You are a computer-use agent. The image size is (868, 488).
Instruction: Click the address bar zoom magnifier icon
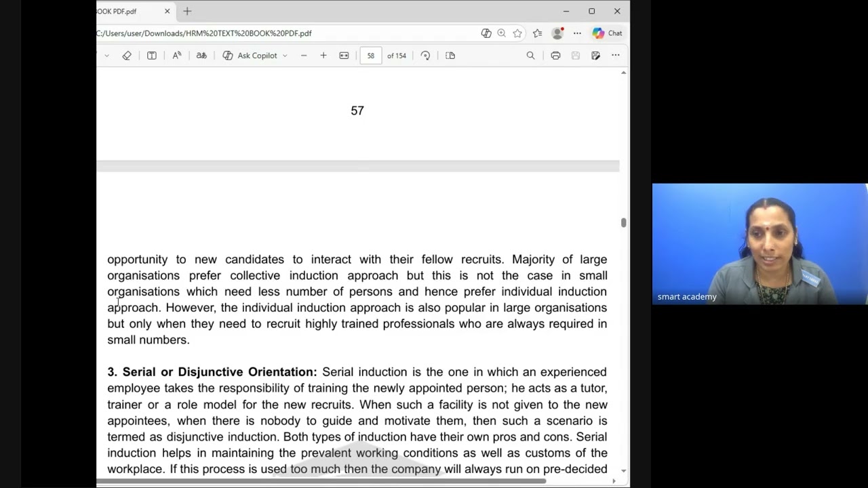[502, 33]
